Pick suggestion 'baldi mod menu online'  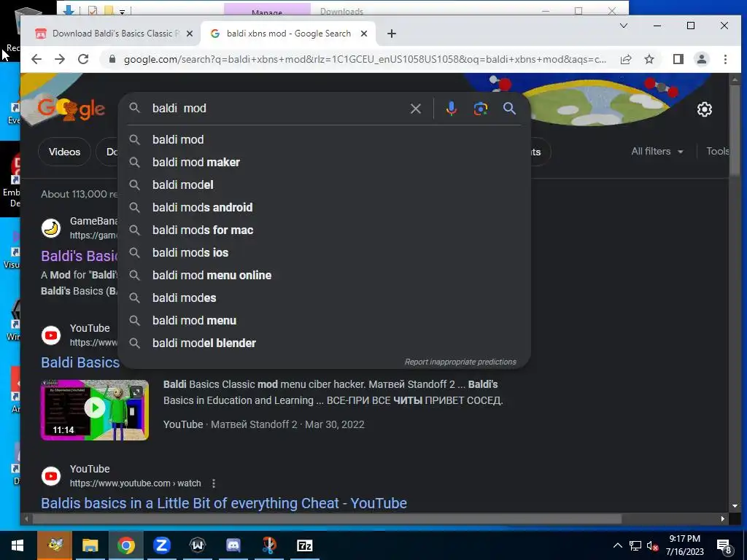(324, 275)
